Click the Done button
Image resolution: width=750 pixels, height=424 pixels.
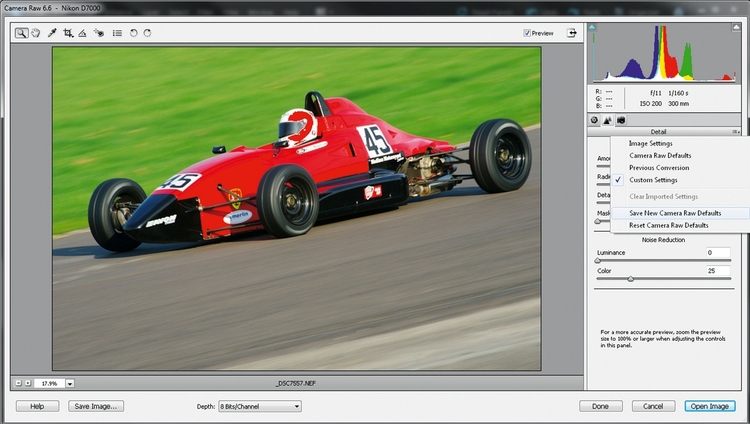click(601, 406)
